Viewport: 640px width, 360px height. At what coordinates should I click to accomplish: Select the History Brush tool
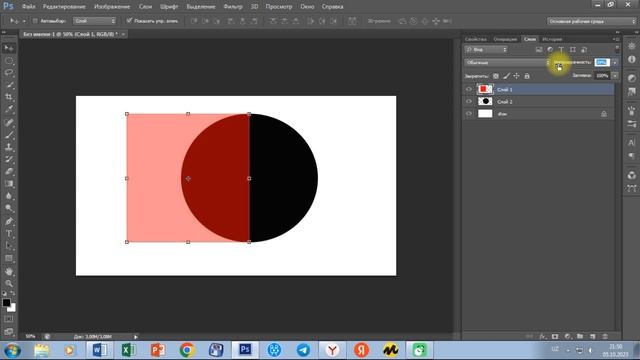pos(9,159)
